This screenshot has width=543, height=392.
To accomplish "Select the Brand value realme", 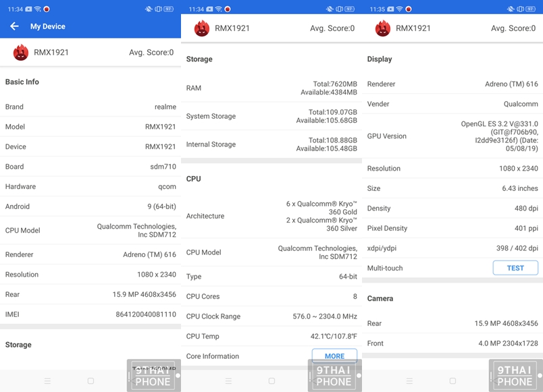I will click(x=165, y=107).
